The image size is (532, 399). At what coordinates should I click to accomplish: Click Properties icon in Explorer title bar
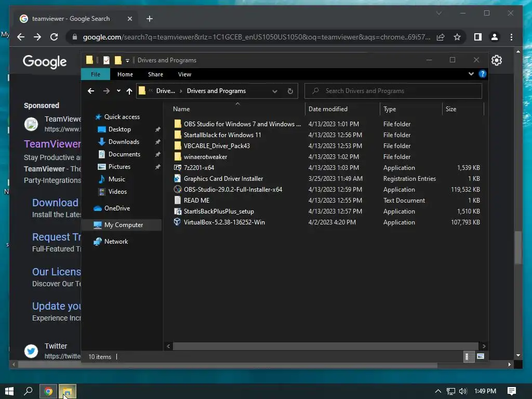click(x=106, y=60)
